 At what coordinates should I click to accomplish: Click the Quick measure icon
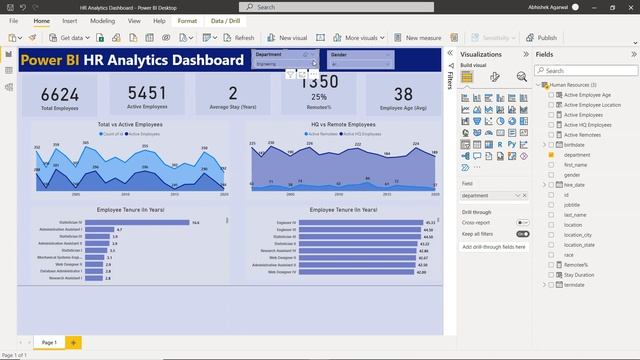click(454, 38)
